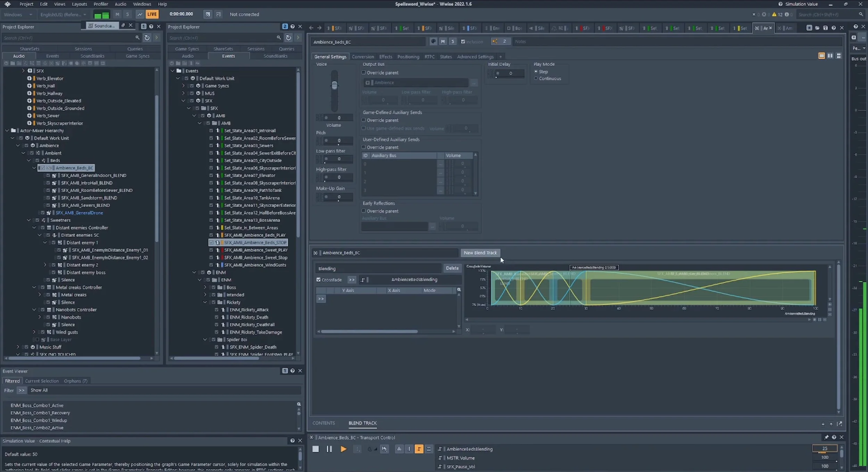The width and height of the screenshot is (868, 472).
Task: Open the Windows platform dropdown
Action: click(x=18, y=15)
